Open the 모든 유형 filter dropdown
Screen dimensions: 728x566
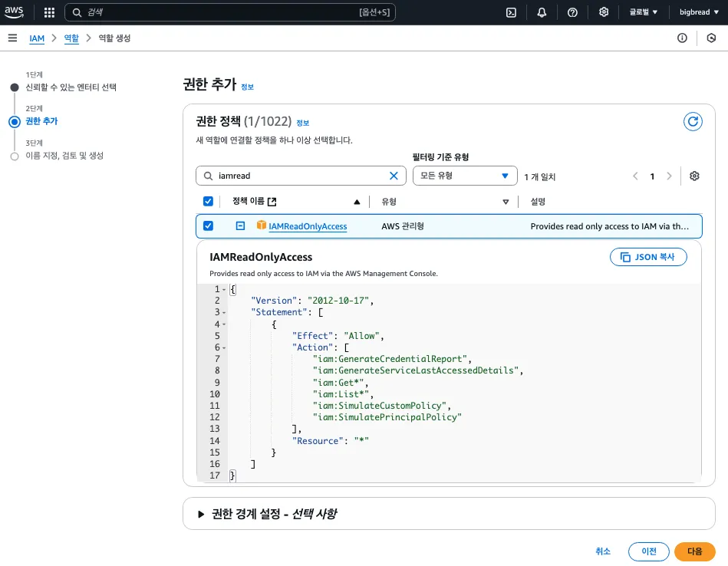[x=465, y=176]
